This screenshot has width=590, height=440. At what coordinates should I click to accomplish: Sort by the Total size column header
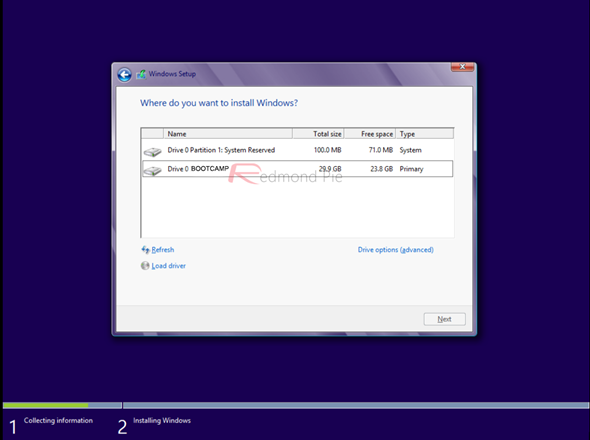[318, 134]
